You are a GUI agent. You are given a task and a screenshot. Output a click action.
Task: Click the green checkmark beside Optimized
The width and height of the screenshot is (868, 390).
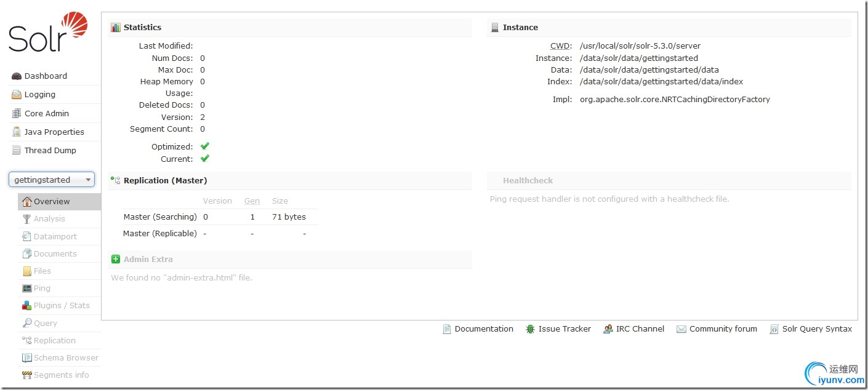(x=205, y=146)
